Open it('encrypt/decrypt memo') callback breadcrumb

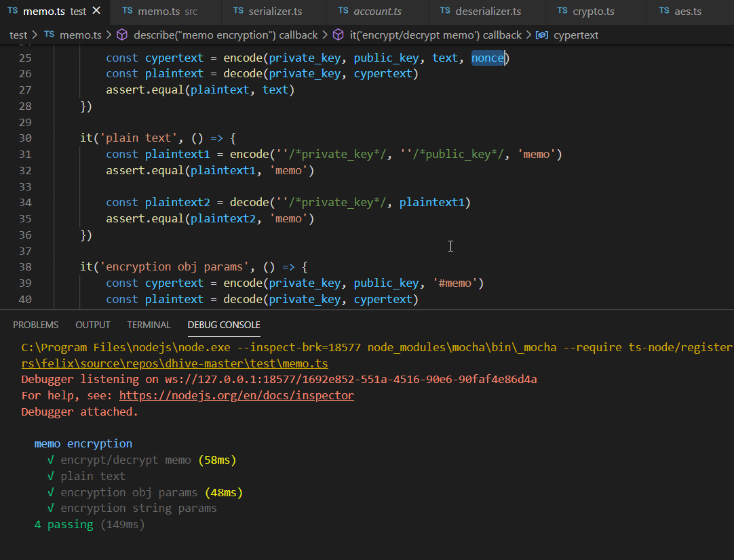point(436,35)
